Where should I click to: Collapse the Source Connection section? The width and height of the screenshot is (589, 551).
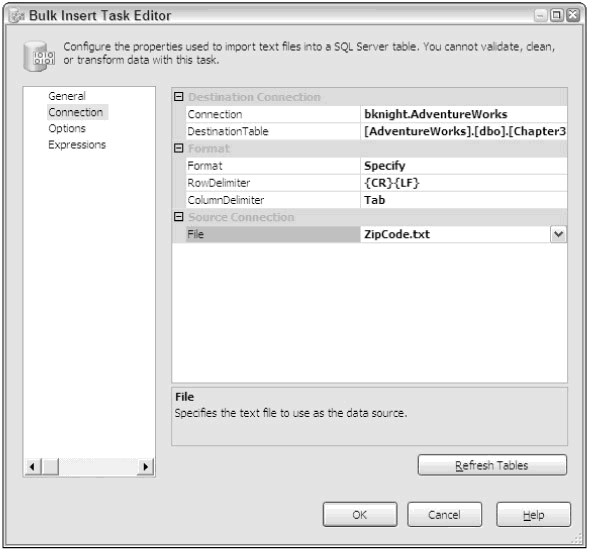(178, 217)
